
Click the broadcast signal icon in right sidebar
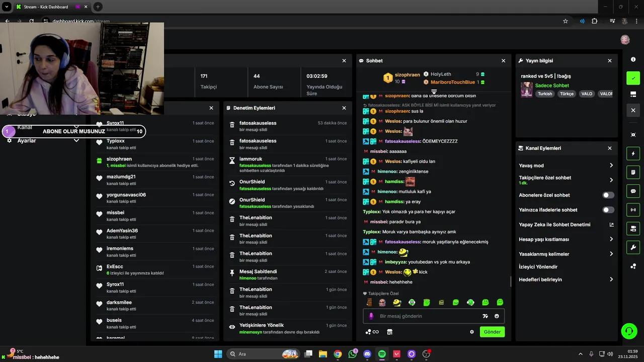point(633,210)
